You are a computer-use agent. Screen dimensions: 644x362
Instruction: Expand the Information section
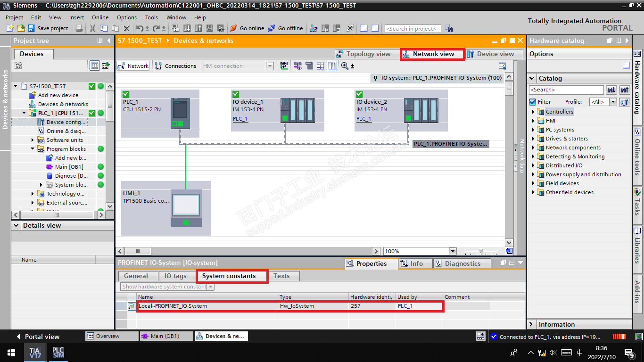532,324
